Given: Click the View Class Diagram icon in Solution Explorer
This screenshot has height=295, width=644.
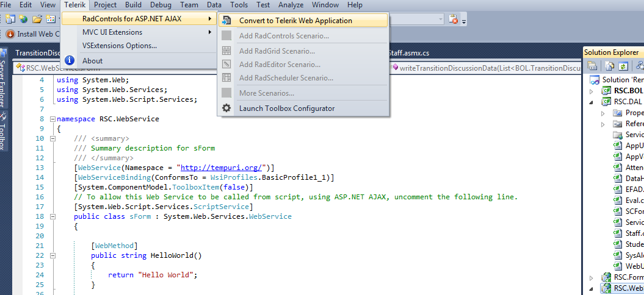Looking at the screenshot, I should tap(640, 66).
